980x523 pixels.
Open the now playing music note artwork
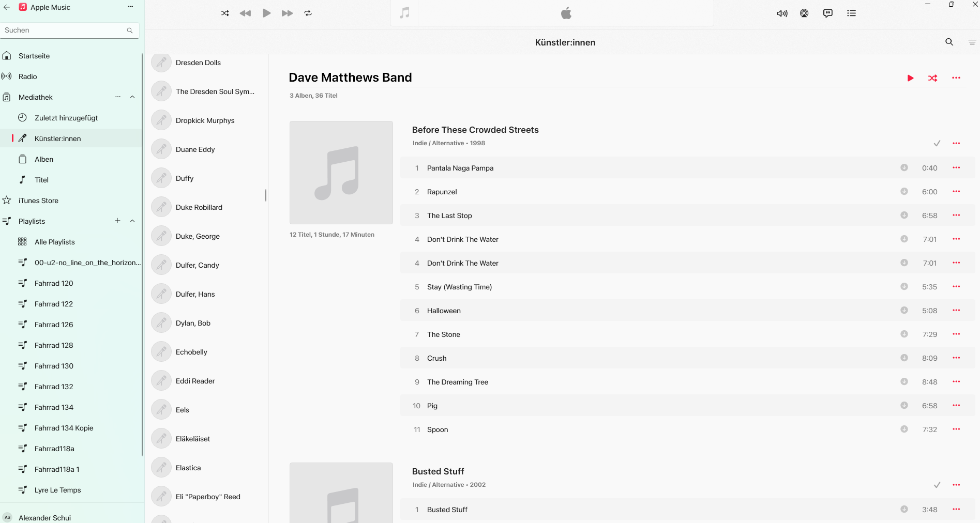tap(404, 13)
